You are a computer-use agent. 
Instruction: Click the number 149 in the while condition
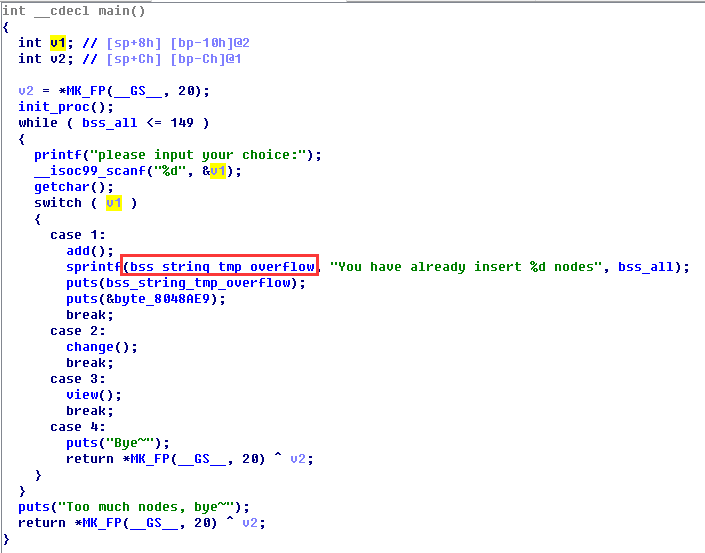pyautogui.click(x=182, y=123)
